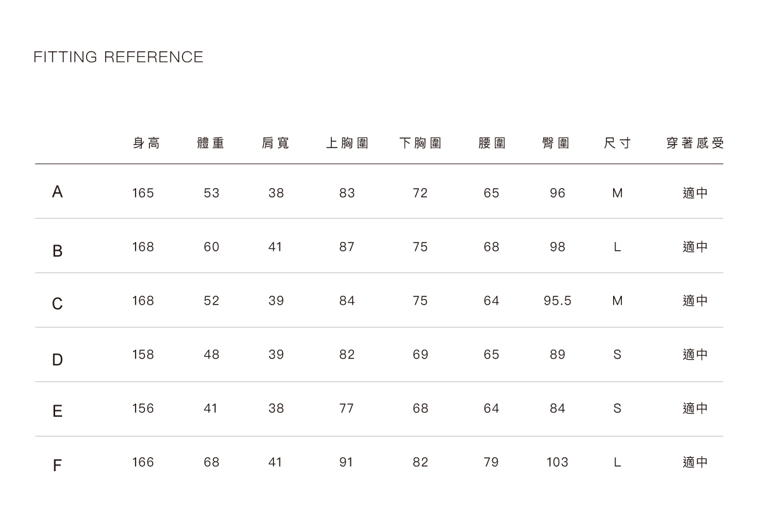Click the FITTING REFERENCE title
Image resolution: width=760 pixels, height=532 pixels.
(x=118, y=57)
